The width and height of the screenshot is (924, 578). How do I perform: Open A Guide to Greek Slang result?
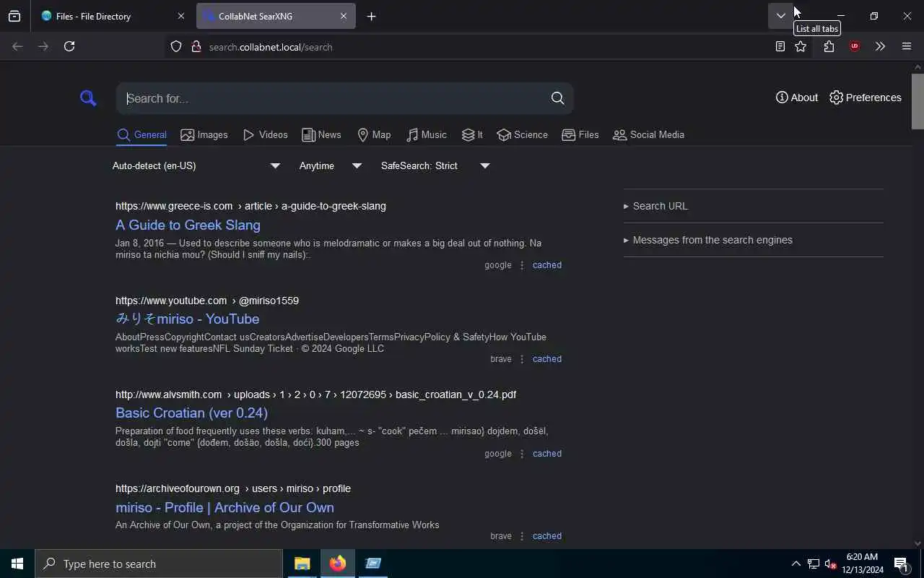188,225
